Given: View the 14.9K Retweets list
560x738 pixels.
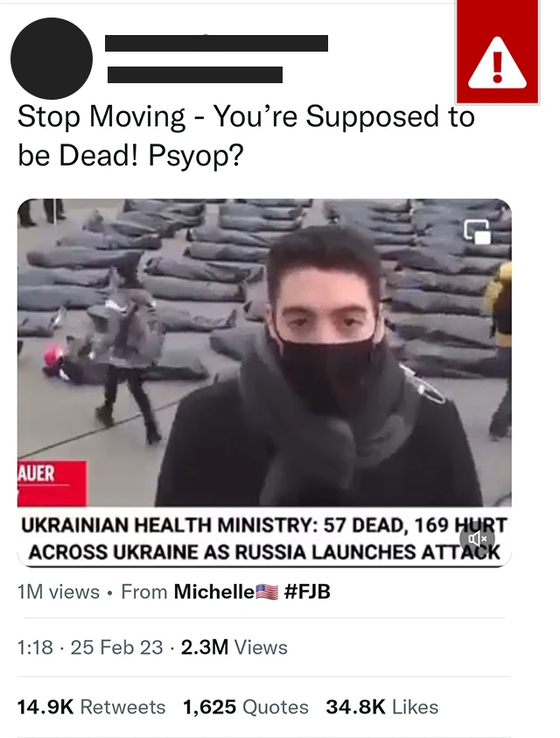Looking at the screenshot, I should [91, 707].
